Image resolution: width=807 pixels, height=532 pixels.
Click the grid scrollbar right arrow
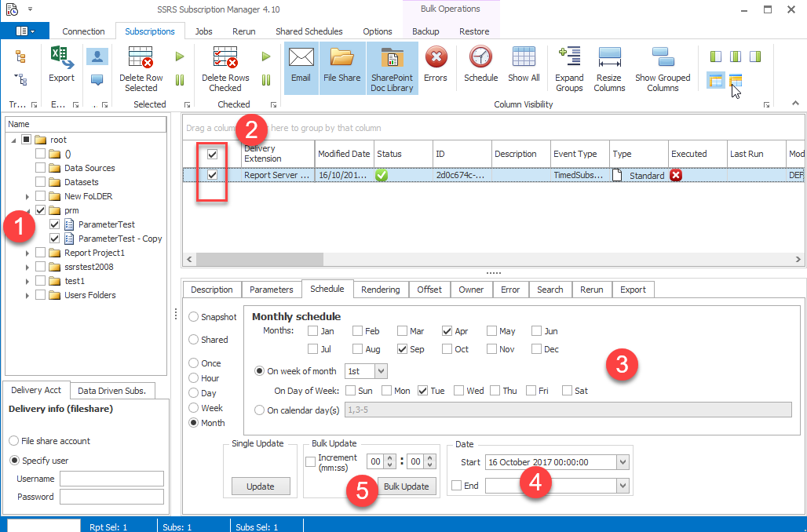tap(798, 259)
